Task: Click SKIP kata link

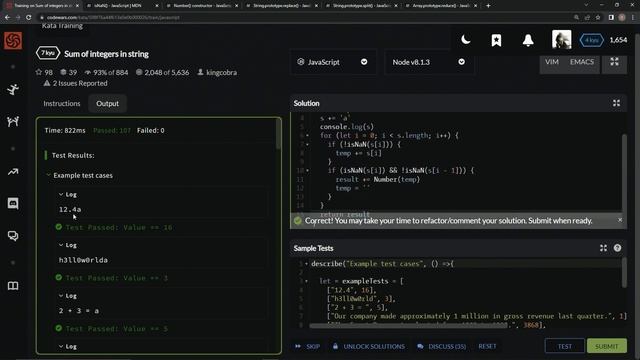Action: tap(308, 346)
